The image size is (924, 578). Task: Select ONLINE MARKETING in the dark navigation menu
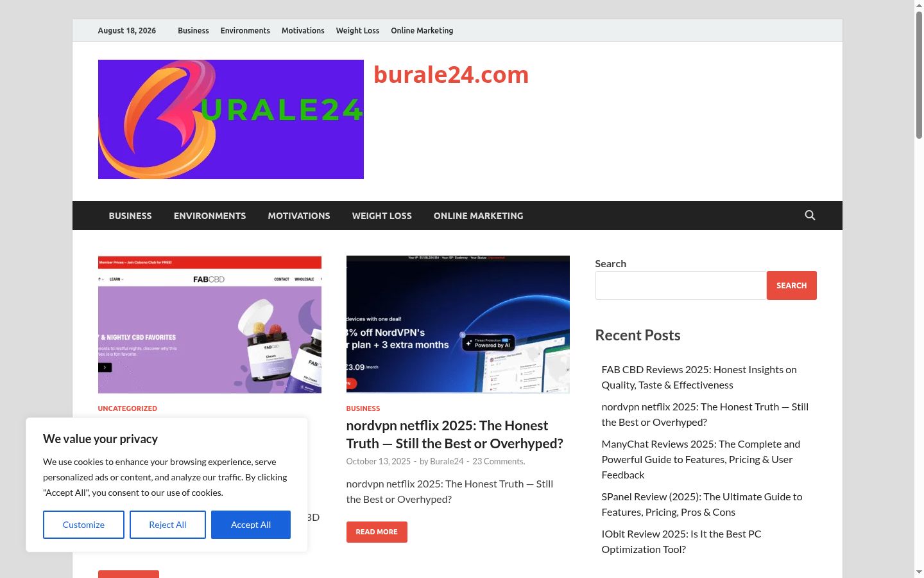pos(478,216)
